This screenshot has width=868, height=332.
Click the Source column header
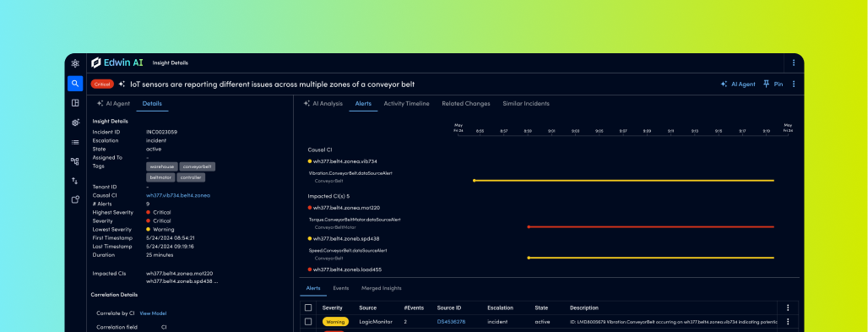[368, 308]
